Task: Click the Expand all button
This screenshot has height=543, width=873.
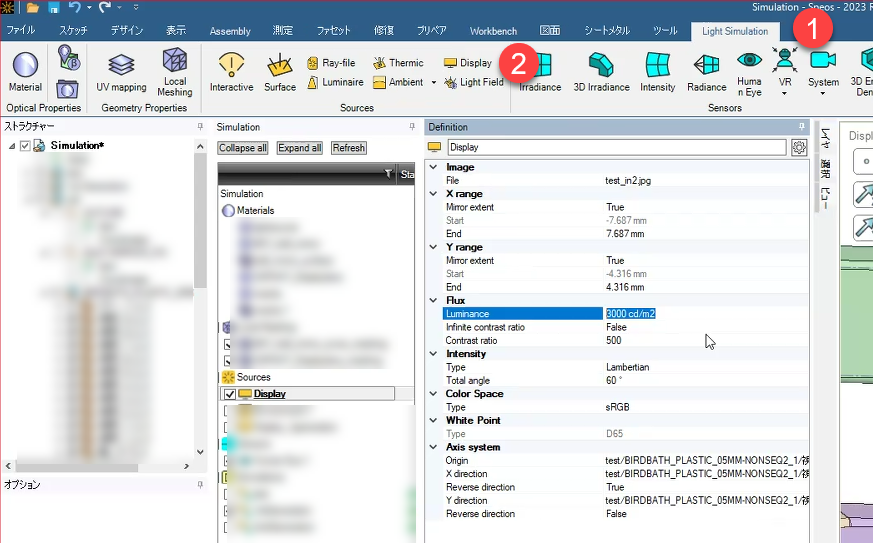Action: pyautogui.click(x=300, y=148)
